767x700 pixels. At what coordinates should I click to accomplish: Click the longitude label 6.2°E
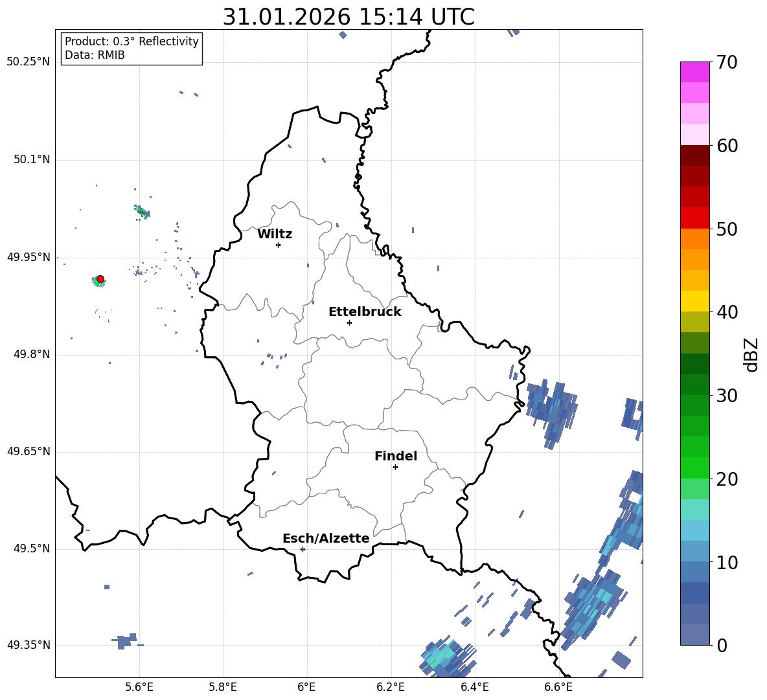click(x=391, y=687)
